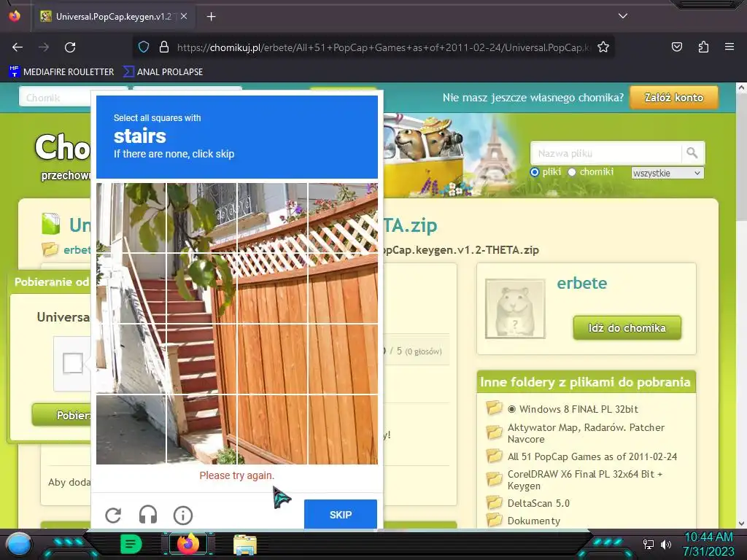This screenshot has height=560, width=747.
Task: Open the green notes app in taskbar
Action: (131, 544)
